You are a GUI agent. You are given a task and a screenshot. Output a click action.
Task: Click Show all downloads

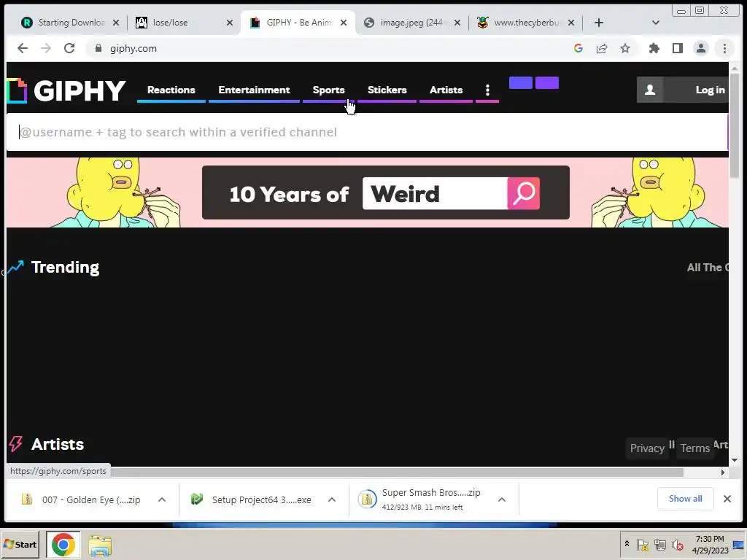pos(685,499)
